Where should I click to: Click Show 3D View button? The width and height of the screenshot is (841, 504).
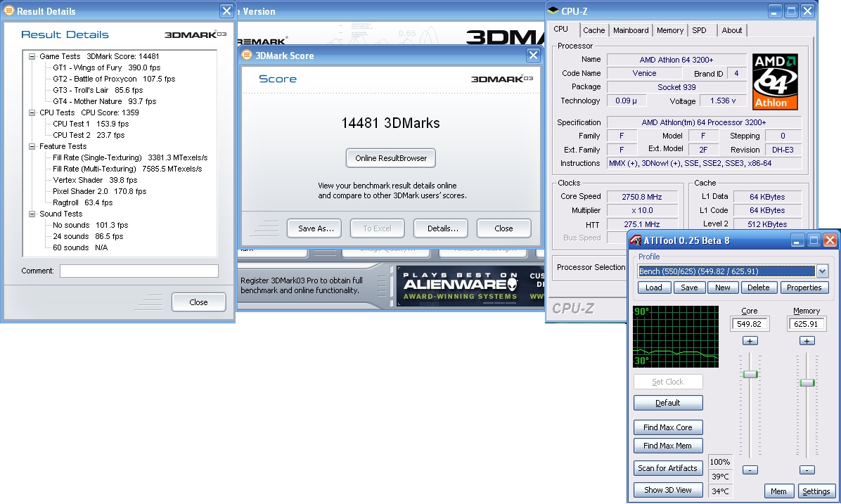click(668, 490)
